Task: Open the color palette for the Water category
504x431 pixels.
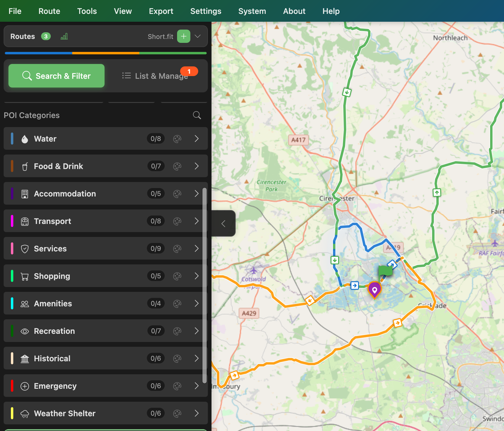Action: click(177, 139)
